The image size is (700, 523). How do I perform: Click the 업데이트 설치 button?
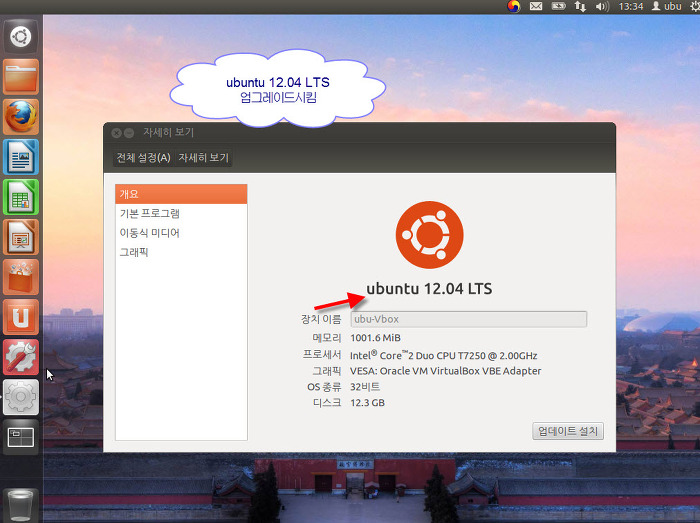pos(568,431)
